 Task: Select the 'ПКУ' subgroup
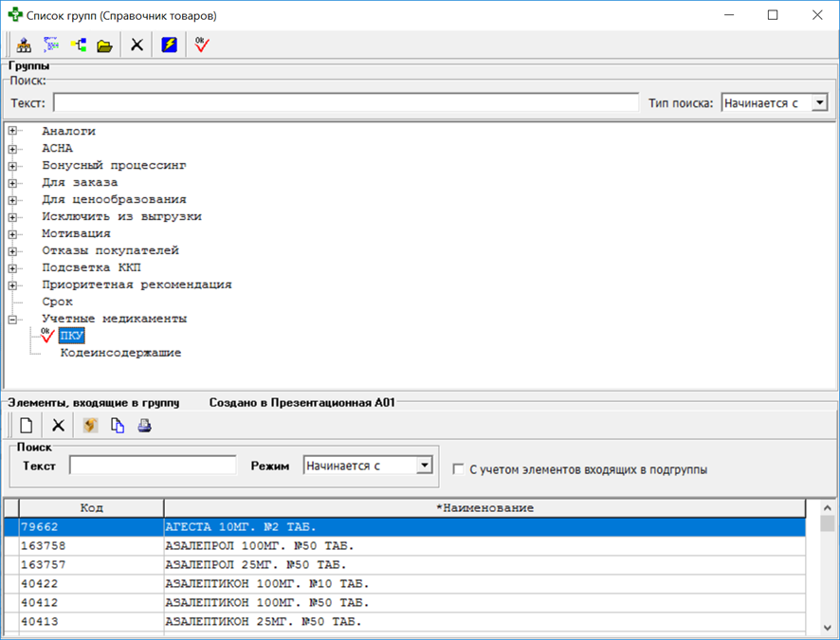(x=72, y=336)
